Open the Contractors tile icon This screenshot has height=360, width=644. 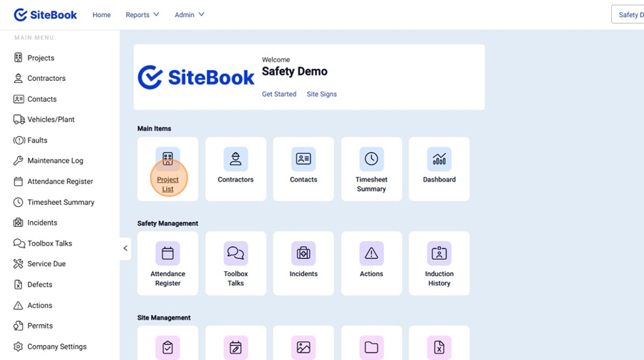pos(235,158)
